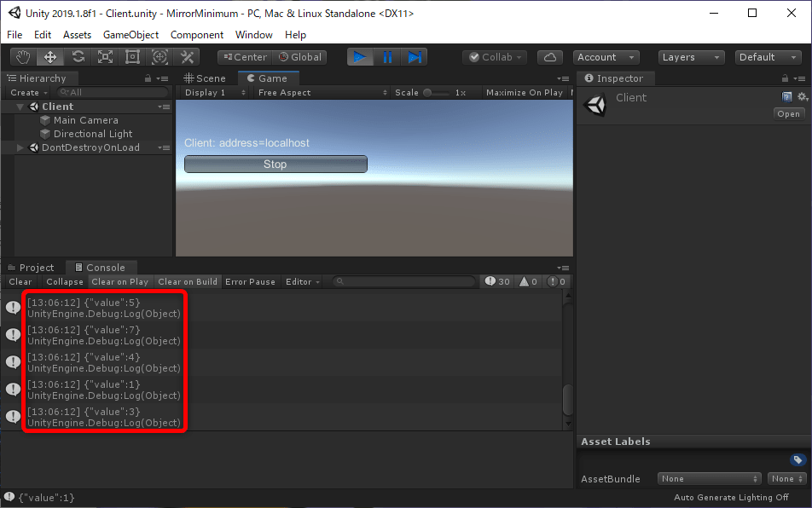Toggle the warnings filter in Console
The image size is (812, 508).
coord(529,281)
